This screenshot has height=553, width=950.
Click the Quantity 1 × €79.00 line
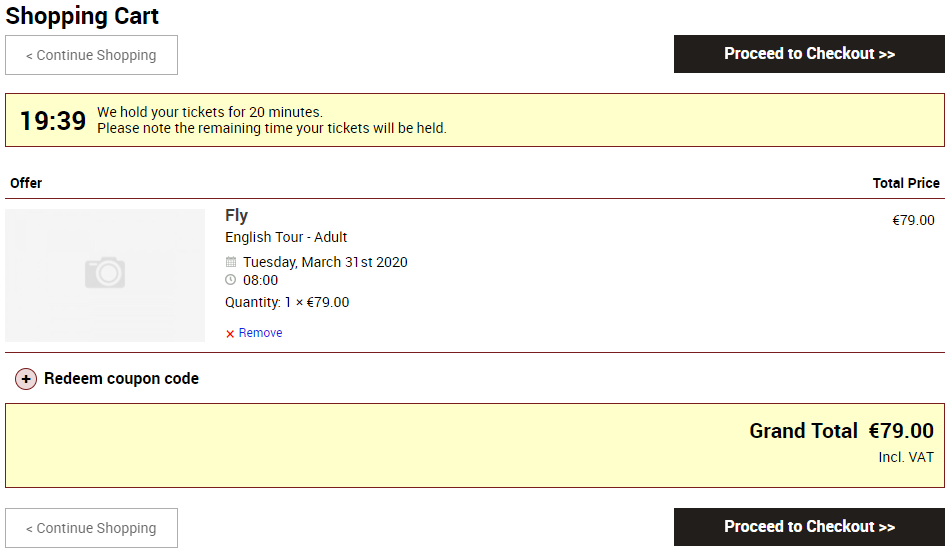point(287,302)
